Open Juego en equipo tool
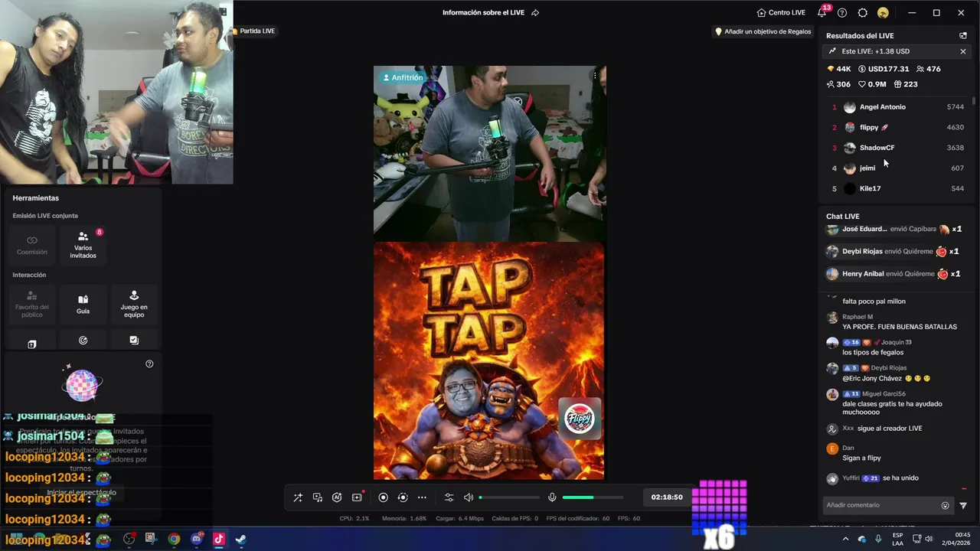980x551 pixels. (x=134, y=304)
